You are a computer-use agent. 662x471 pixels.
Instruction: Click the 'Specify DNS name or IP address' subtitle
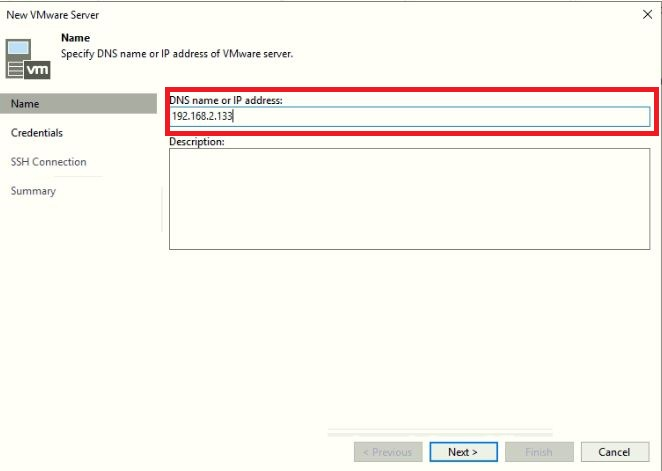[x=177, y=54]
